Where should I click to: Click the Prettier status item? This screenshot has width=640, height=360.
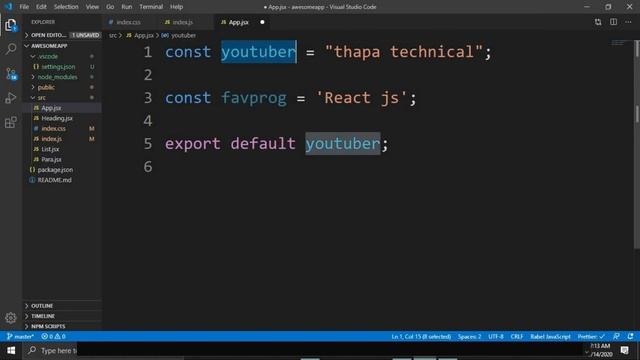point(591,336)
